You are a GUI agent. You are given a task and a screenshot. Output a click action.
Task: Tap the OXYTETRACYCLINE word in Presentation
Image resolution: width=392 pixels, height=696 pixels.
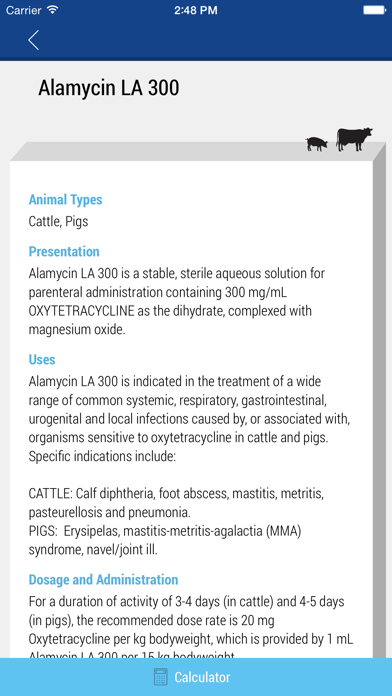[81, 311]
